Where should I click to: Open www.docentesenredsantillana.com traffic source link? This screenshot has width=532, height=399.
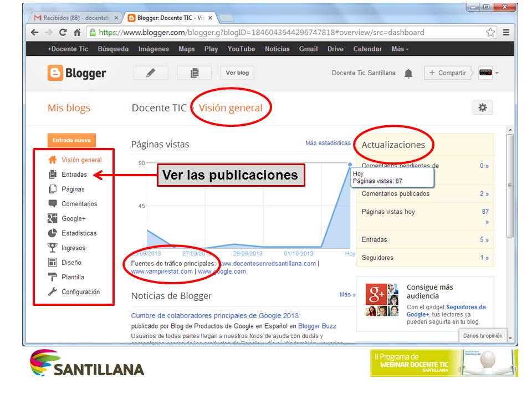tap(268, 263)
